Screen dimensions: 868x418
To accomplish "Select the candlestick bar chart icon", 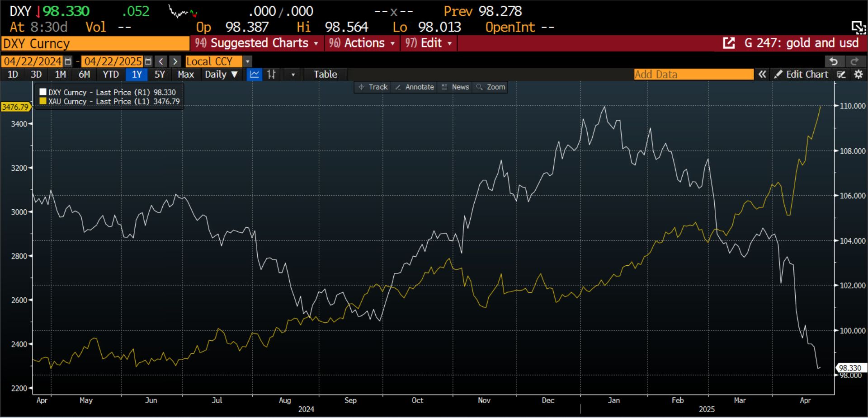I will (x=271, y=75).
